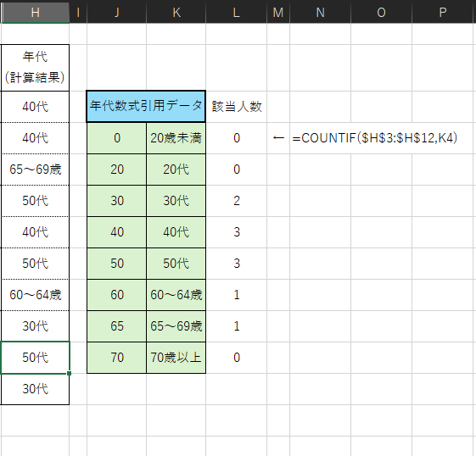This screenshot has width=476, height=456.
Task: Select the cell with 20 in column J
Action: 116,170
